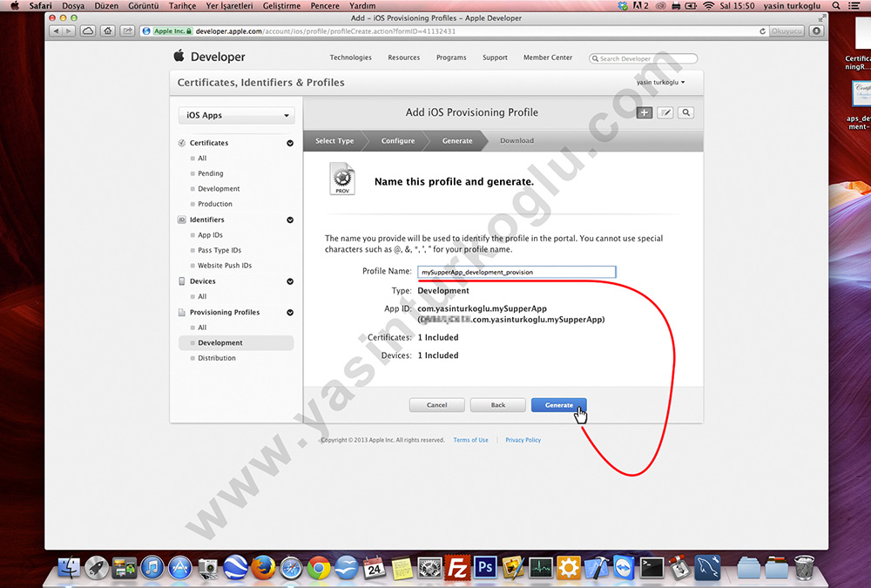Open Terminal from the dock
The width and height of the screenshot is (871, 588).
652,568
